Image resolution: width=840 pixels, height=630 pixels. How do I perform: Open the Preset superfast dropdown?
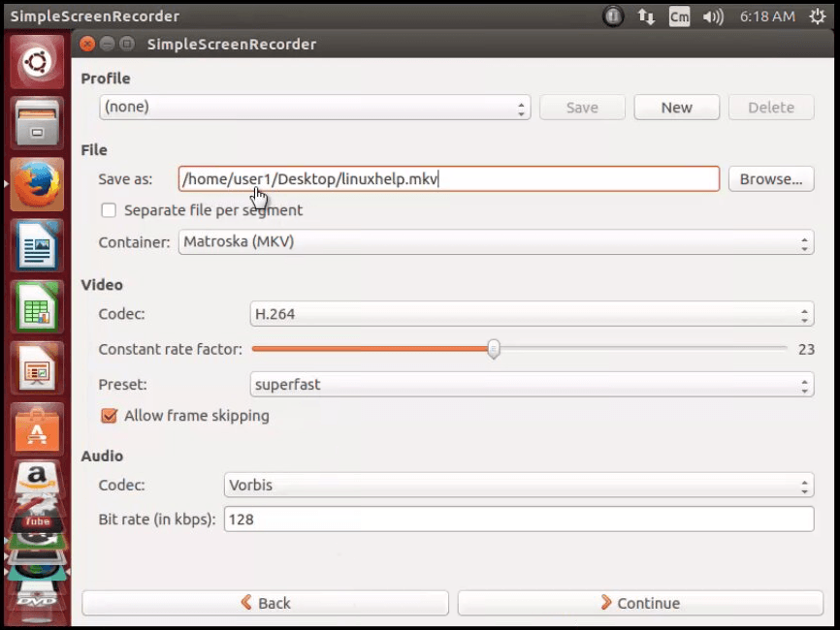[x=532, y=385]
